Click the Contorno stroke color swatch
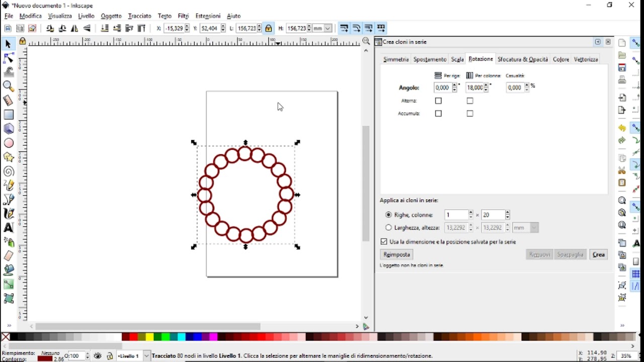Image resolution: width=644 pixels, height=362 pixels. (45, 359)
